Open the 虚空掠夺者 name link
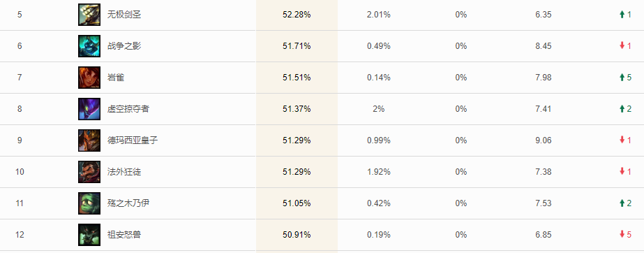The image size is (644, 253). click(128, 109)
